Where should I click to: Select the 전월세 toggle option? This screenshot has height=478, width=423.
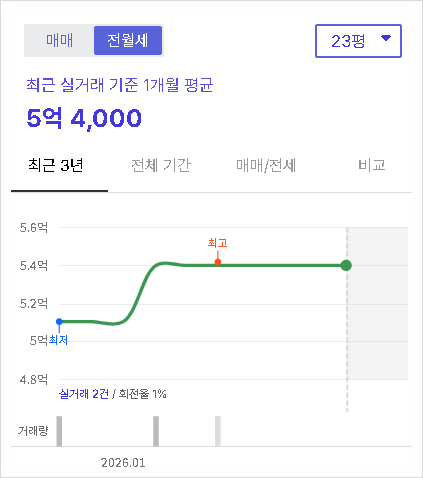128,40
